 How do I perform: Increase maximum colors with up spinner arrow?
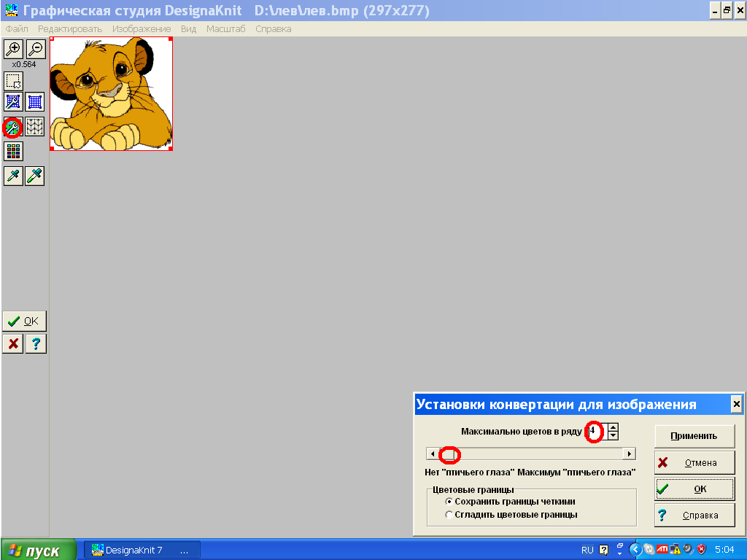(x=613, y=427)
